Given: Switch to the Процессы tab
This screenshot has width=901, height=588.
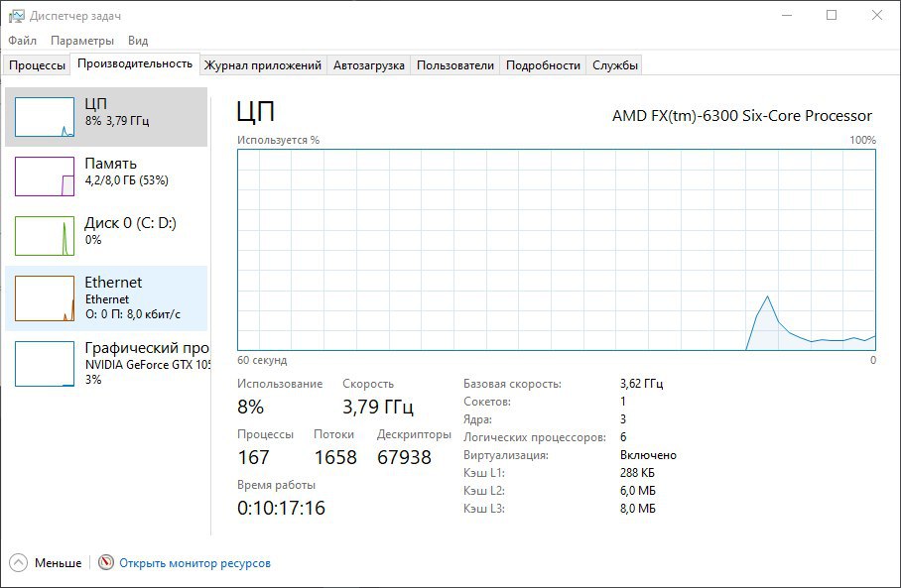Looking at the screenshot, I should [x=37, y=65].
